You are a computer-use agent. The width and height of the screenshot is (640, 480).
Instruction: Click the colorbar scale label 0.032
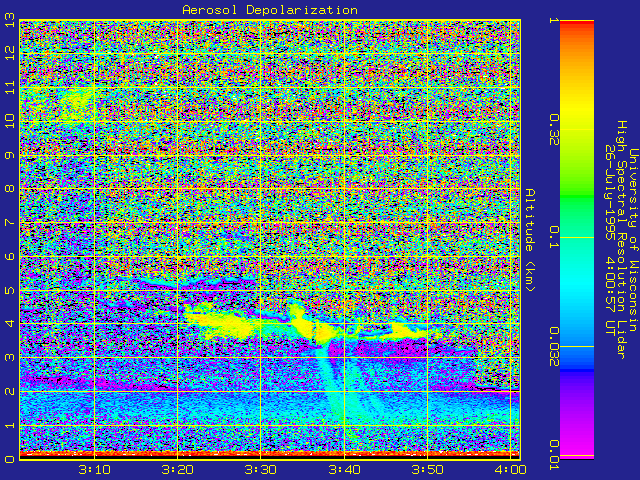click(x=553, y=347)
